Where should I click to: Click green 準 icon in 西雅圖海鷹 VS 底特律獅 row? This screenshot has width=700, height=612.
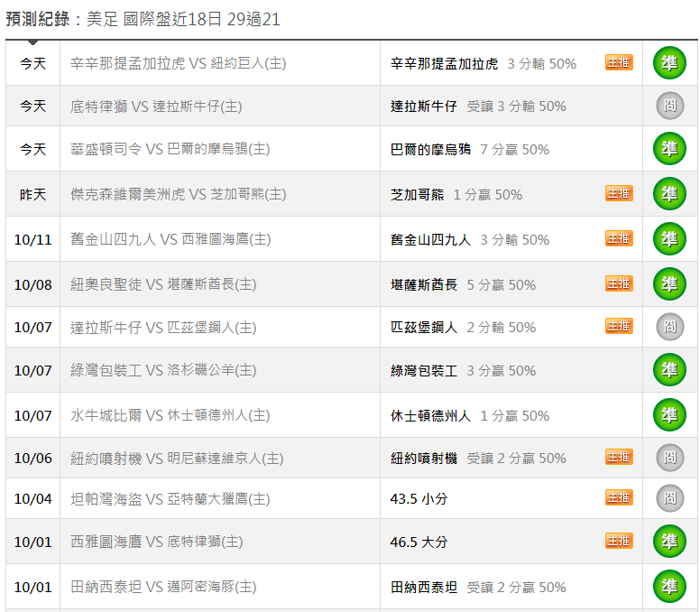[669, 542]
